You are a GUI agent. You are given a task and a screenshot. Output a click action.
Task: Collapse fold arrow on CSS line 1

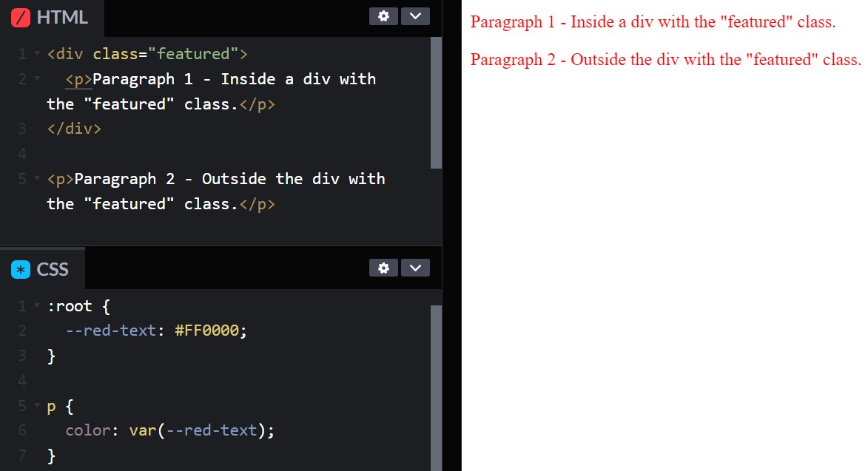[x=37, y=305]
